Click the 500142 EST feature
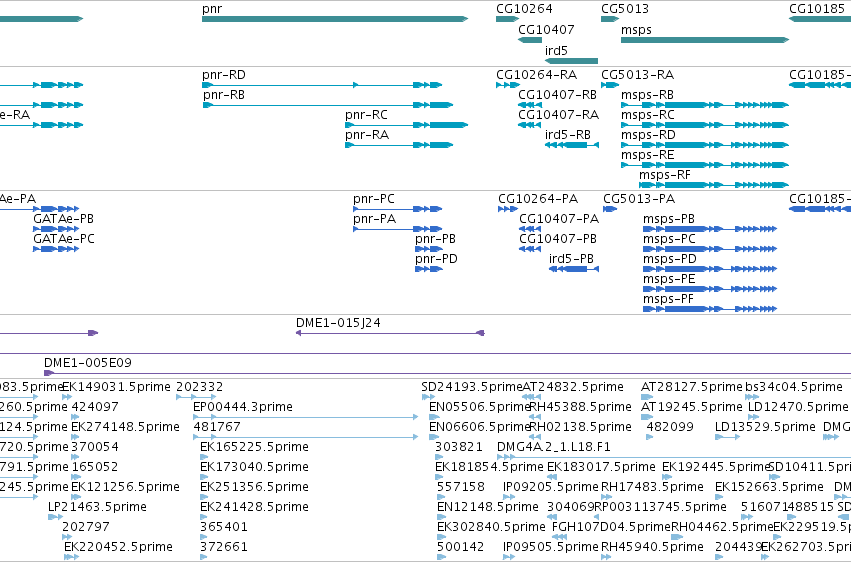The image size is (851, 562). coord(441,557)
